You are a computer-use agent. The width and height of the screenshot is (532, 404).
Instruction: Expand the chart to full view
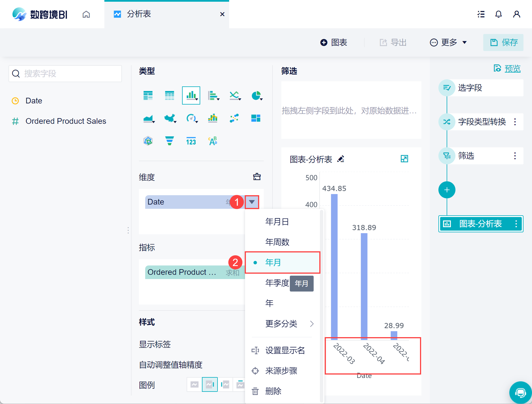pyautogui.click(x=404, y=159)
